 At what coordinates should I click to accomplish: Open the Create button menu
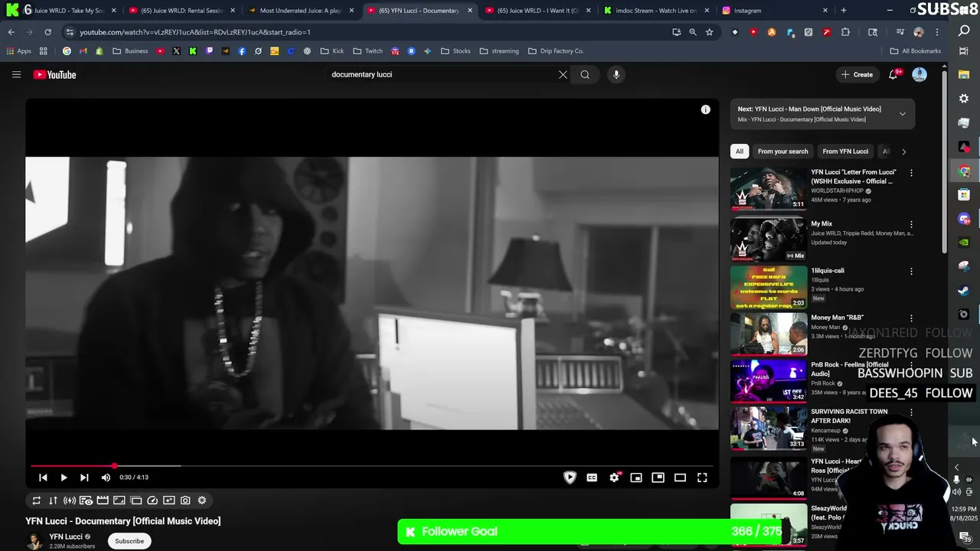857,74
